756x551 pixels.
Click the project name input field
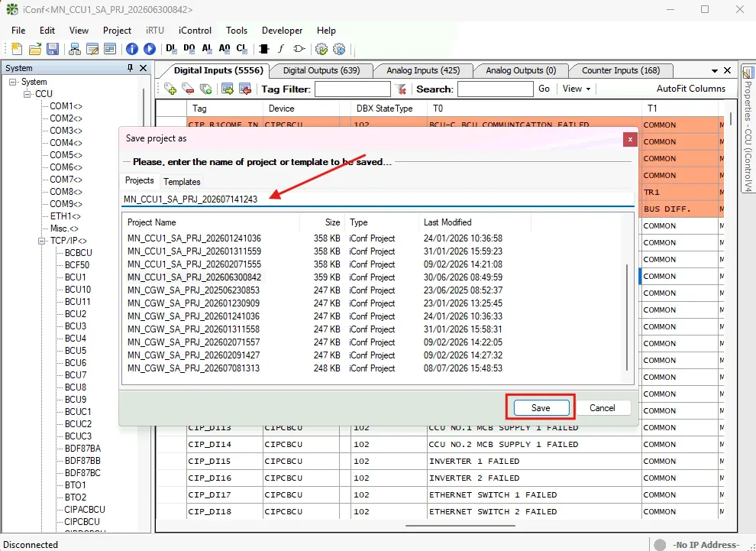coord(377,199)
